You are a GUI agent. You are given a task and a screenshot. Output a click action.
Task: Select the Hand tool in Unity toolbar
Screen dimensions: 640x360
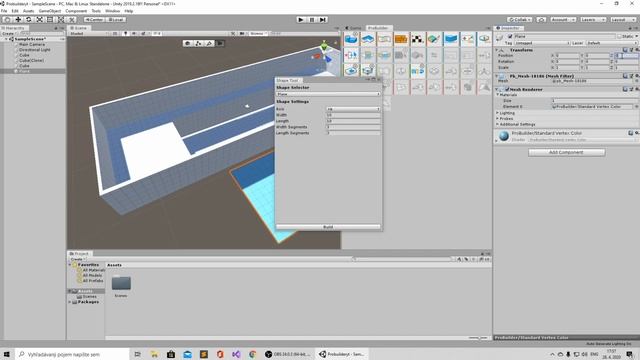pos(7,20)
